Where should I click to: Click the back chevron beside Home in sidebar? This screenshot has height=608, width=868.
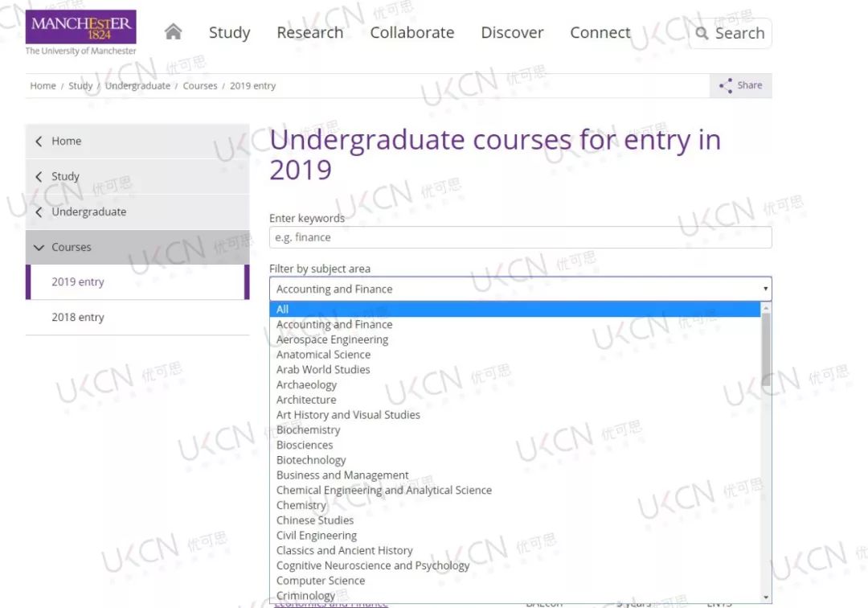pos(39,142)
